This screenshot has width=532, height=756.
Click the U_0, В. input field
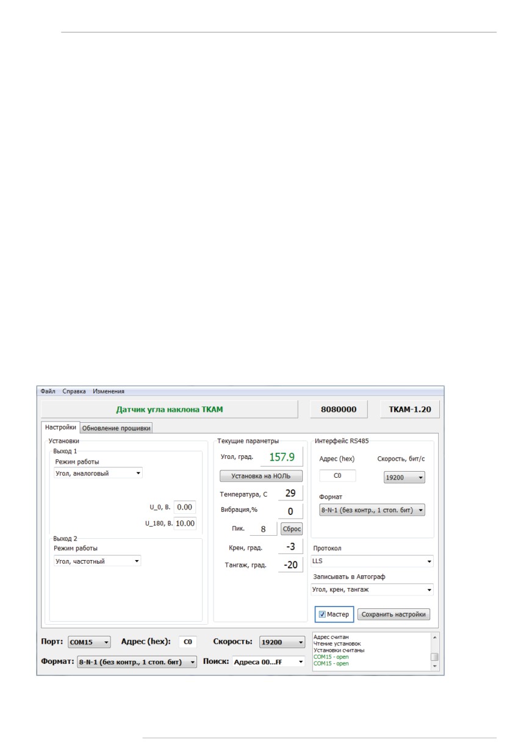tap(185, 507)
